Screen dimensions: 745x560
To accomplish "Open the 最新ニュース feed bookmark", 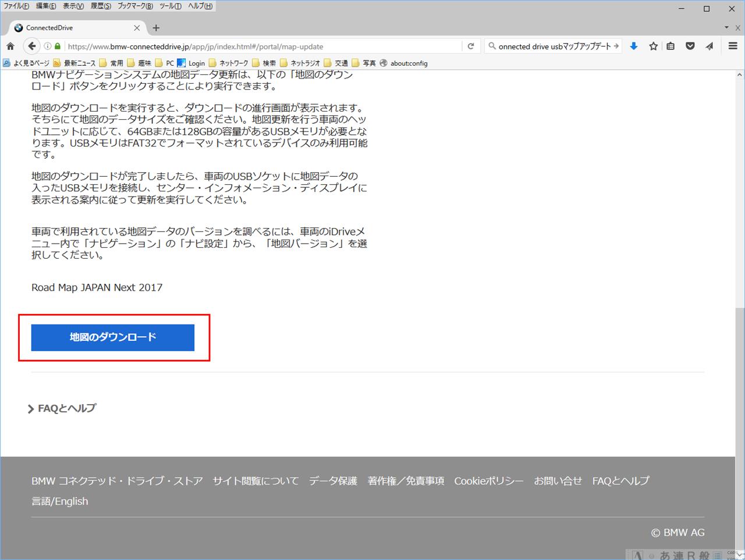I will click(74, 63).
